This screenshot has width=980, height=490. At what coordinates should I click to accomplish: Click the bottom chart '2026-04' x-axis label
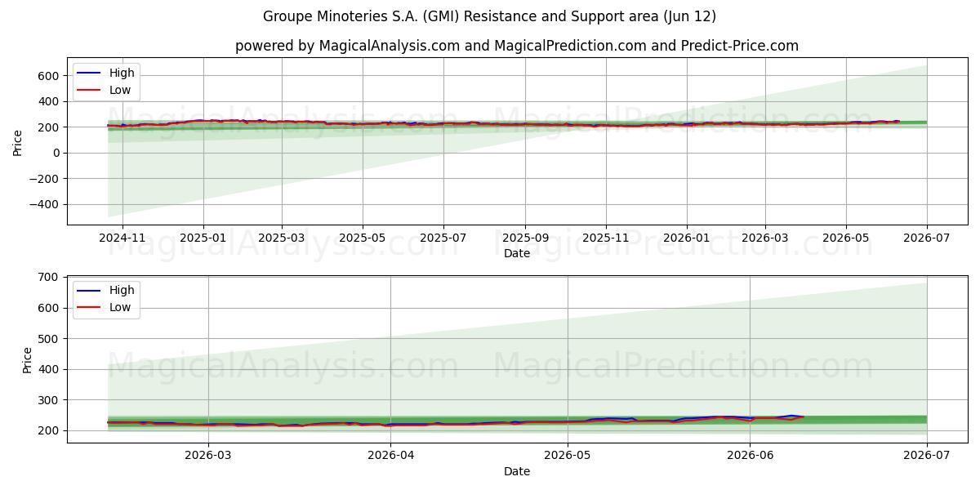coord(390,457)
